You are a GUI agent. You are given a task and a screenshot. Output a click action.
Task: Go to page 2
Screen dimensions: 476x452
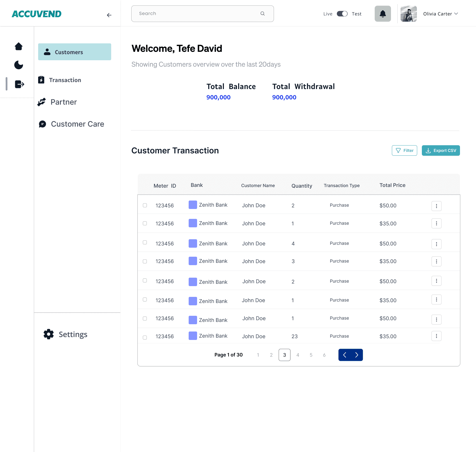[271, 355]
